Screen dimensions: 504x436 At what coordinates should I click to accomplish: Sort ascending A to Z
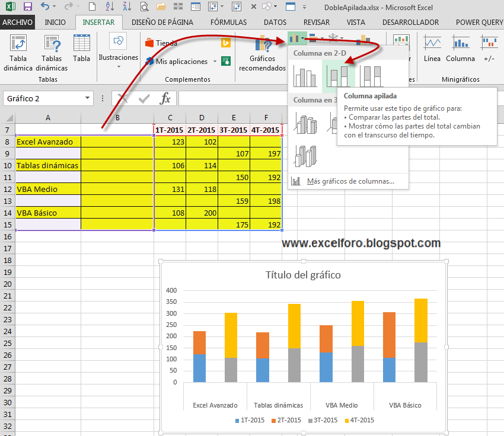pos(110,7)
